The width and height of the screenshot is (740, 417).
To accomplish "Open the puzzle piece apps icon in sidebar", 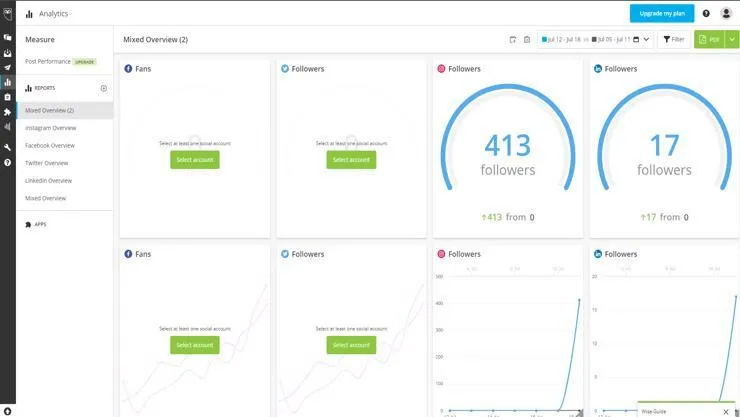I will point(7,112).
